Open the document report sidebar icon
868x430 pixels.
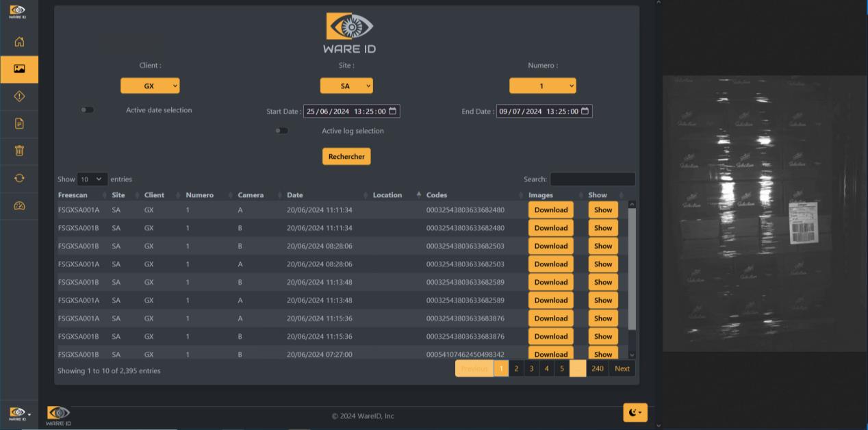tap(19, 123)
